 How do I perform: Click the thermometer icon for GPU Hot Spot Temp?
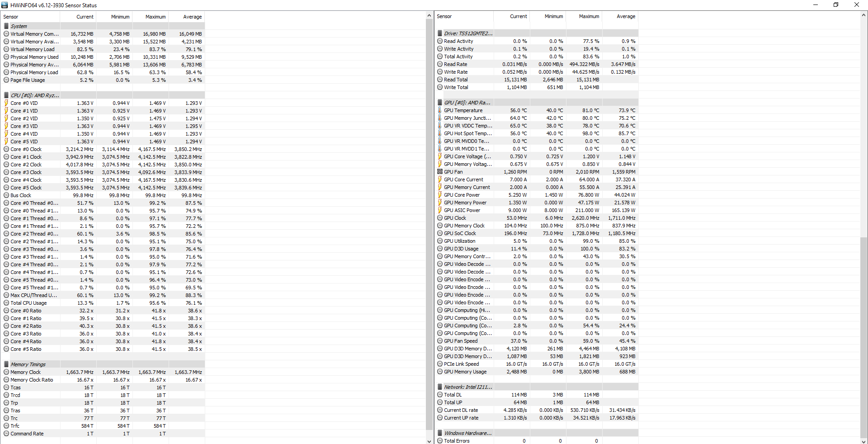439,133
